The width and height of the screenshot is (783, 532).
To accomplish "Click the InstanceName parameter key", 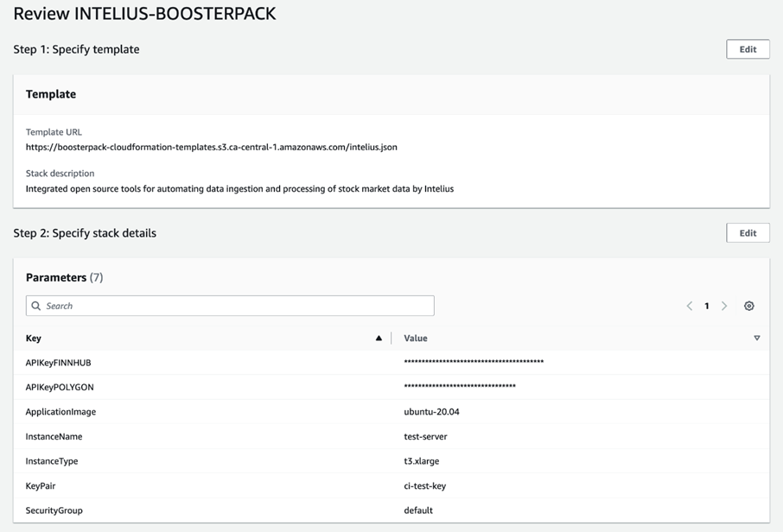I will (x=54, y=437).
